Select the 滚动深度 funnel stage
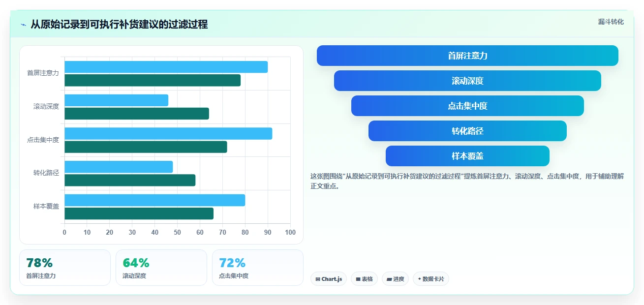644x305 pixels. [467, 81]
